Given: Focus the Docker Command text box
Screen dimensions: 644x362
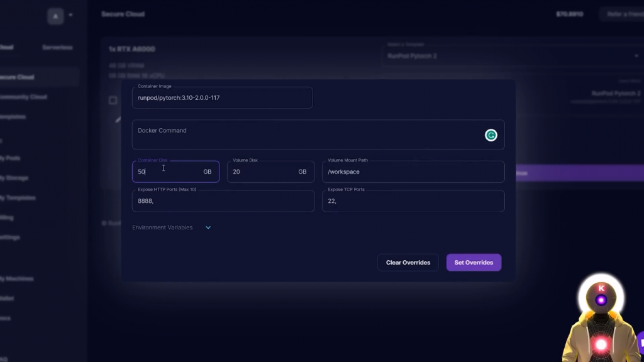Looking at the screenshot, I should 318,134.
